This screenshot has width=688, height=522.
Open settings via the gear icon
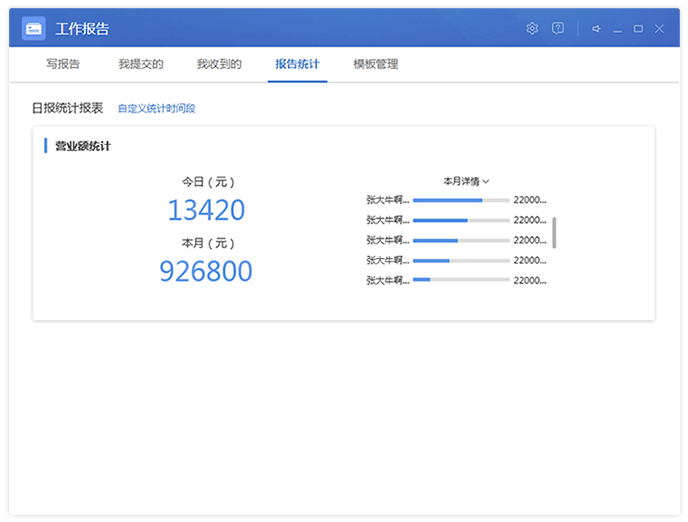pyautogui.click(x=532, y=28)
